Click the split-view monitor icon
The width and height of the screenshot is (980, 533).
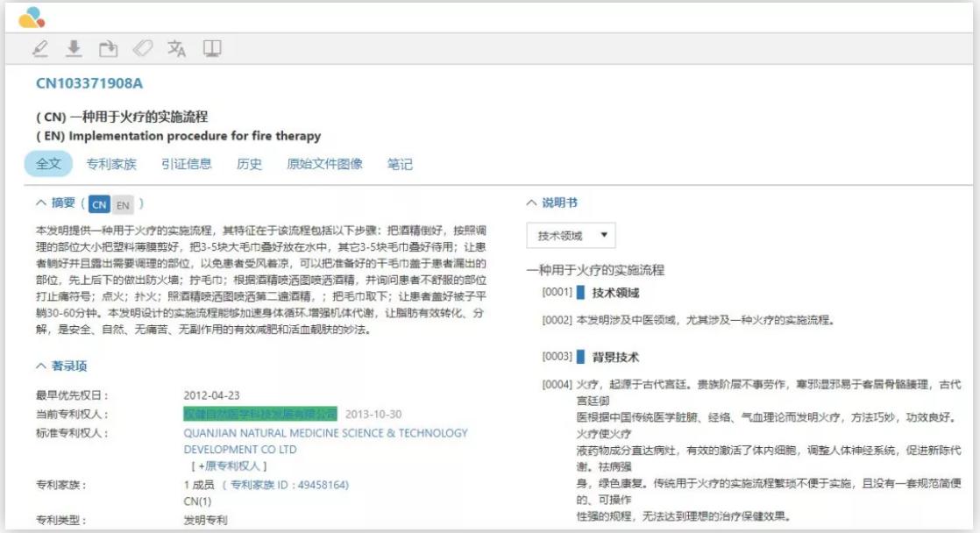[x=212, y=49]
